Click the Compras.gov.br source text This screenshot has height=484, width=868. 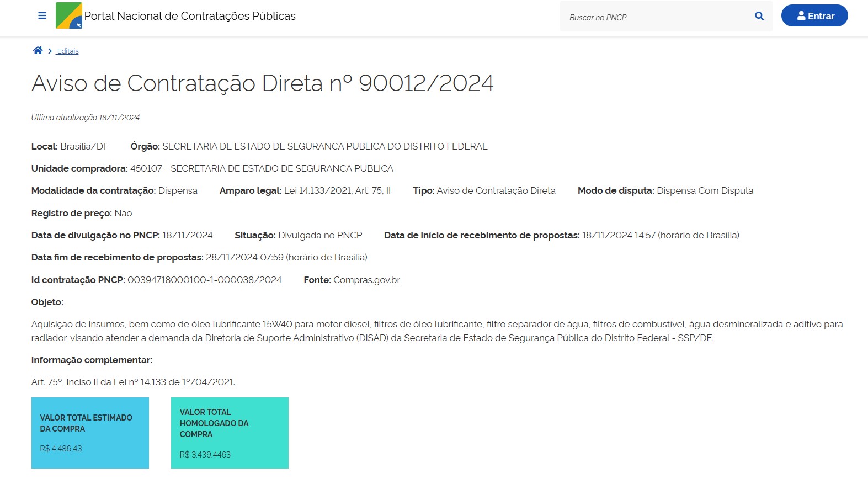point(366,280)
